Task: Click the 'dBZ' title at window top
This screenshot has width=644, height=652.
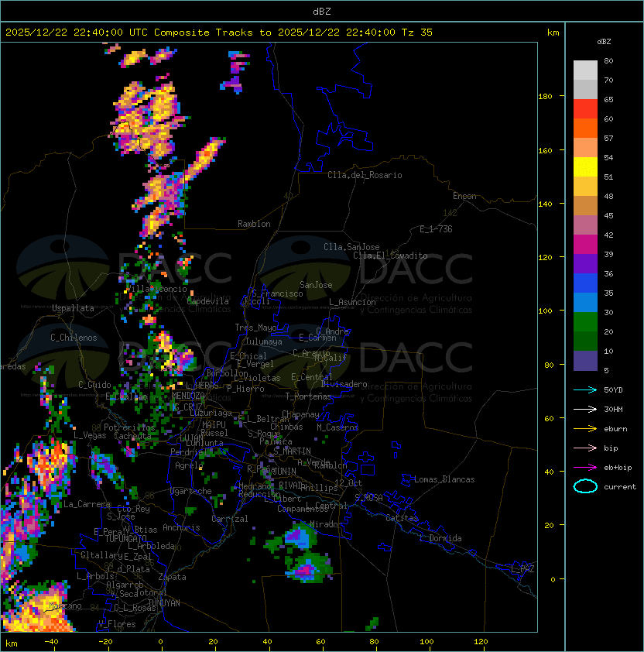Action: pos(322,11)
